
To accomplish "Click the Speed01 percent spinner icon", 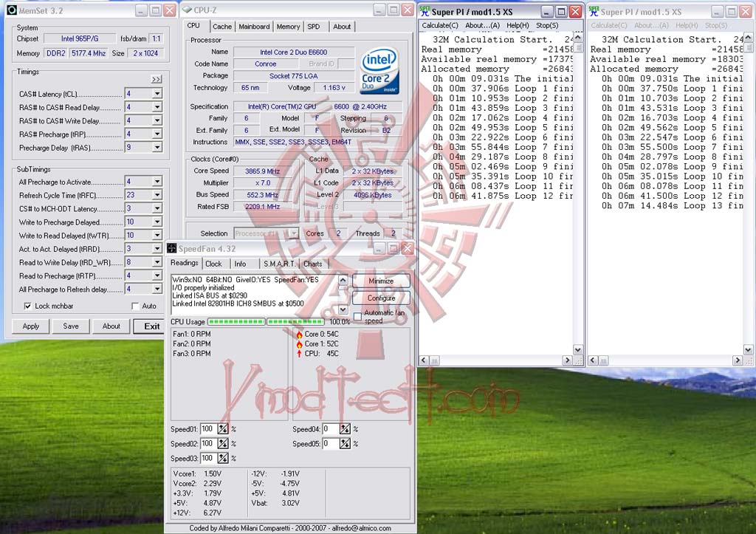I will (223, 429).
